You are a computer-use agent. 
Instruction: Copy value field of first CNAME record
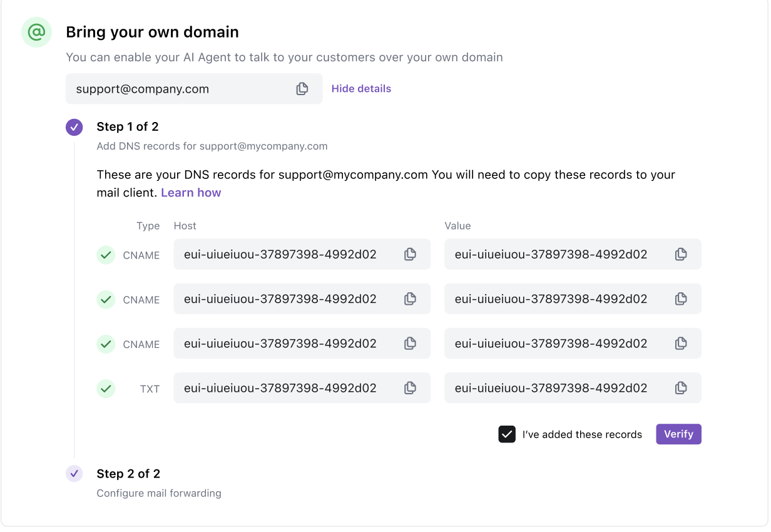tap(681, 254)
